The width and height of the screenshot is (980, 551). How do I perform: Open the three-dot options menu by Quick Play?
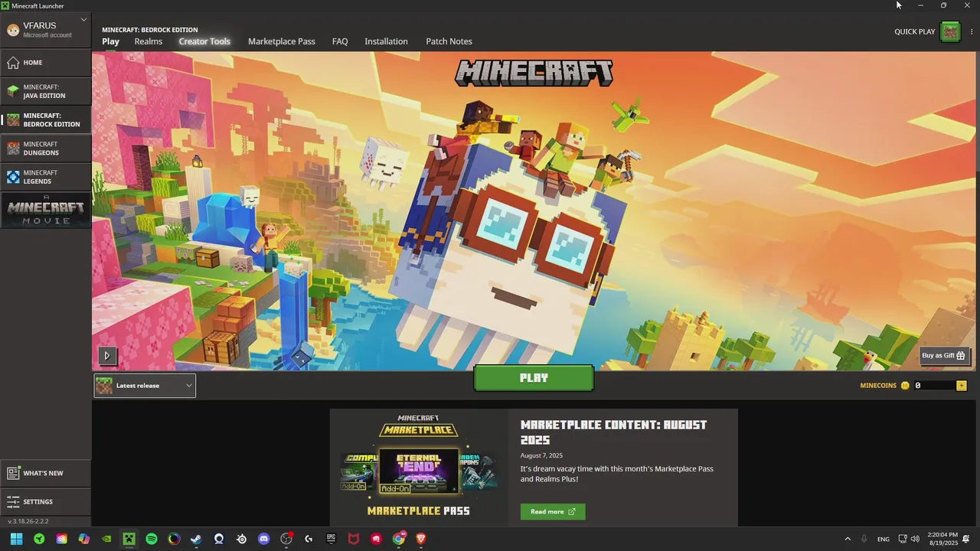[972, 32]
